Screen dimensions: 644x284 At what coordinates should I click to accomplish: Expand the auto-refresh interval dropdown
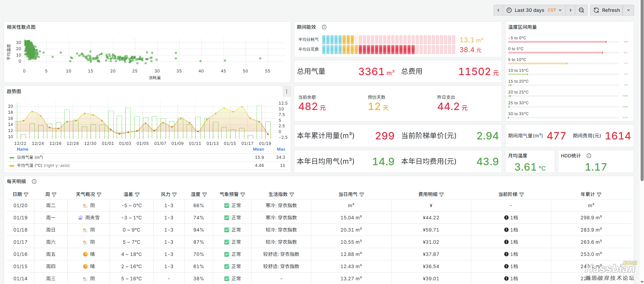(628, 10)
